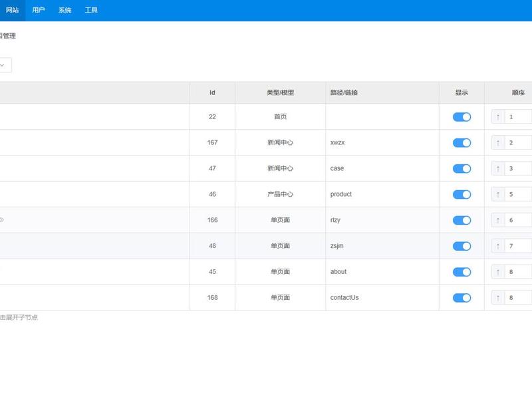Image resolution: width=532 pixels, height=399 pixels.
Task: Move the product row up with its arrow
Action: [498, 194]
